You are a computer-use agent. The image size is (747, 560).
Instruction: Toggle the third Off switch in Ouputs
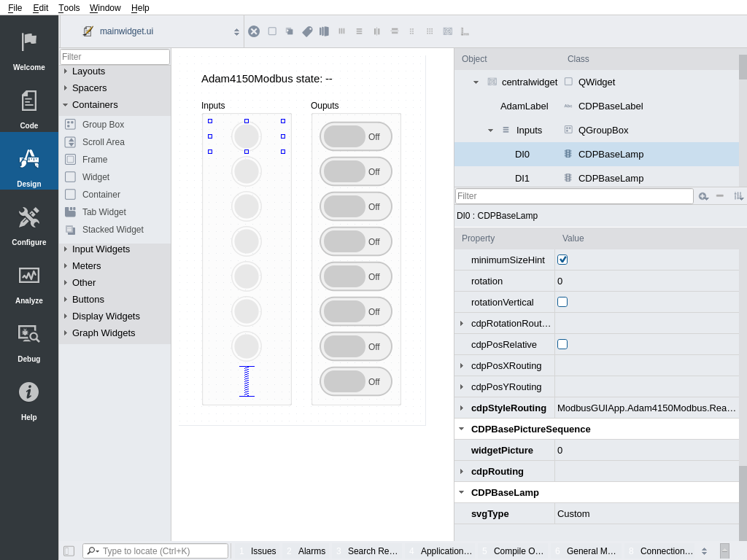tap(356, 206)
